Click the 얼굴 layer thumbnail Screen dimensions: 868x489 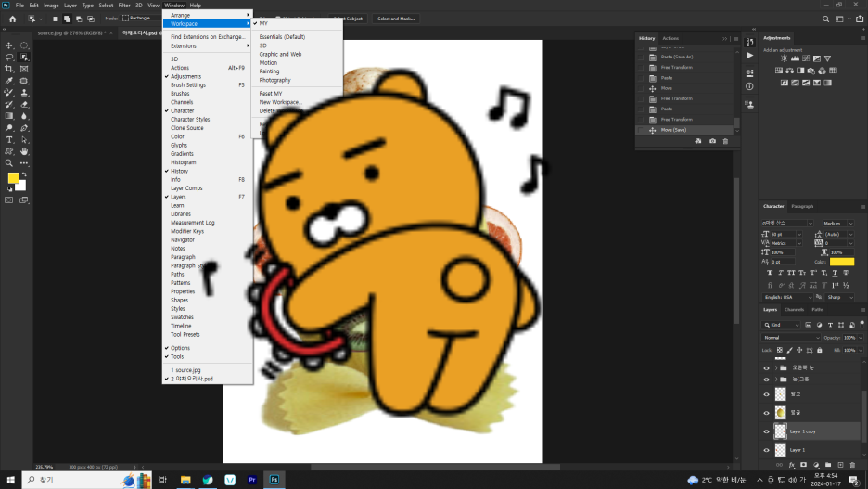pyautogui.click(x=781, y=413)
